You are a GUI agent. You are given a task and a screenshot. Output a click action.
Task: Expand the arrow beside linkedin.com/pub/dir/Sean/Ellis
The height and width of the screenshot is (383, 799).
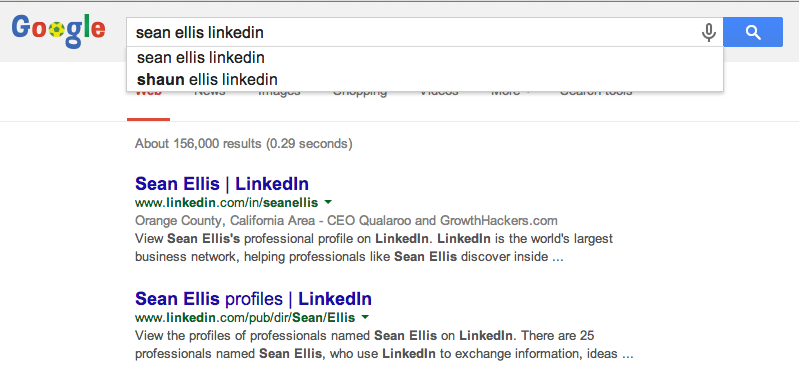[x=365, y=317]
